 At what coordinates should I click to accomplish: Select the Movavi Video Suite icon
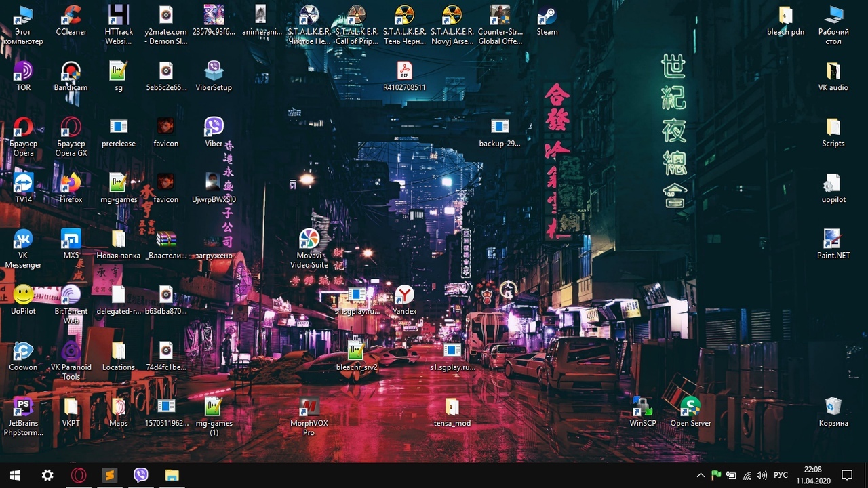(x=309, y=240)
